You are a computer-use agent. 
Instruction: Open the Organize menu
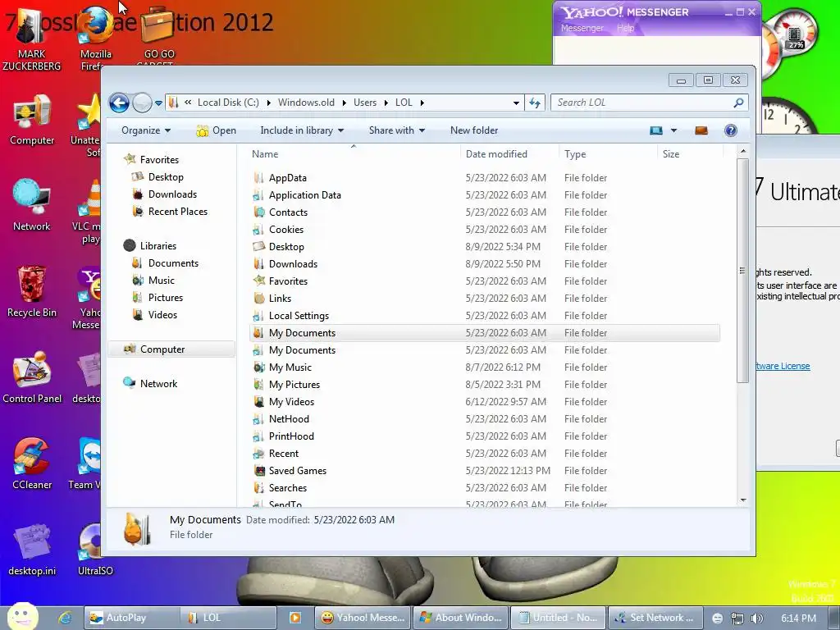[x=146, y=130]
